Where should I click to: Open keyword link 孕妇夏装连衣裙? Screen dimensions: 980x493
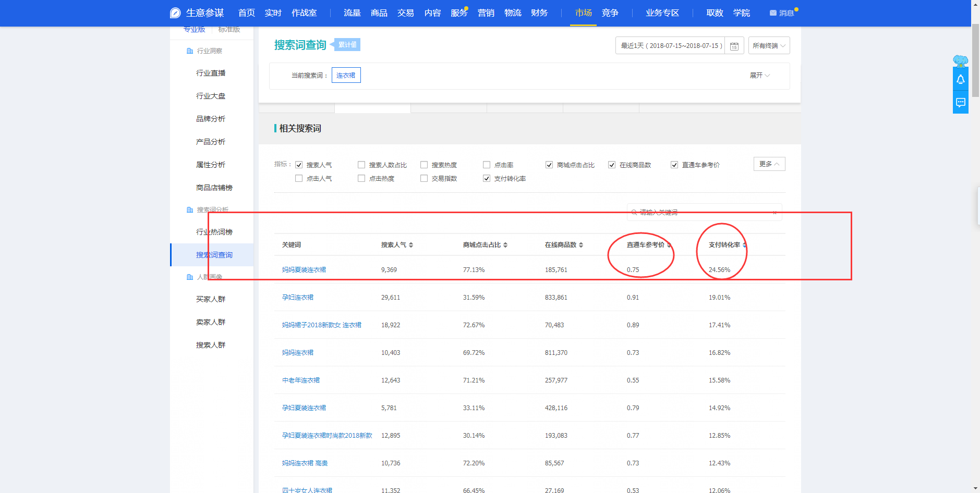pyautogui.click(x=304, y=408)
